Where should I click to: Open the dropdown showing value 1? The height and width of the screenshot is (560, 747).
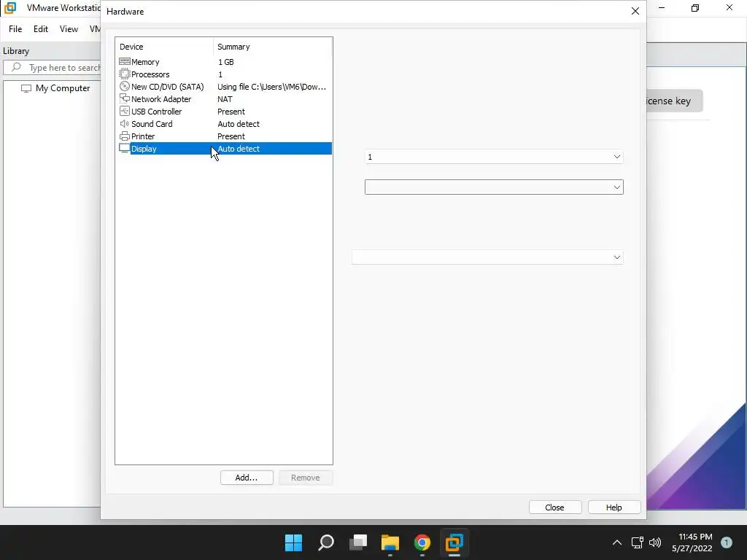[x=494, y=157]
